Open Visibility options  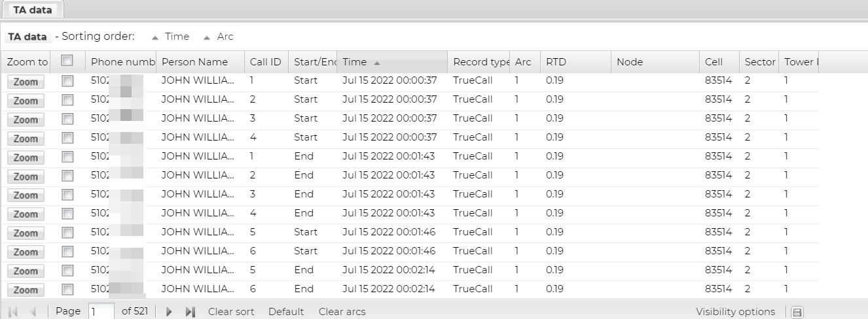point(735,312)
